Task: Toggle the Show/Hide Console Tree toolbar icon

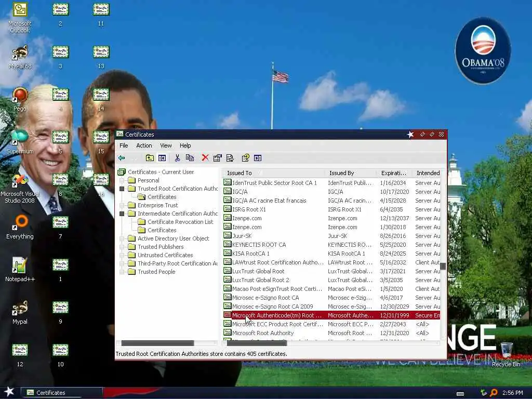Action: click(x=162, y=158)
